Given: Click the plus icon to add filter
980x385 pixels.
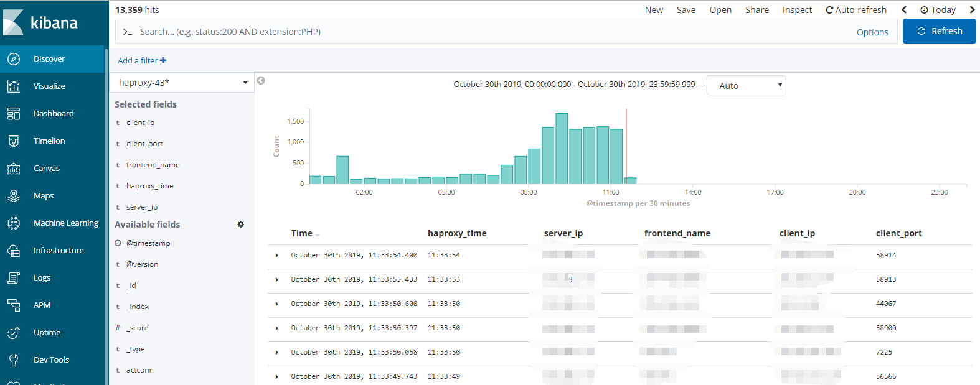Looking at the screenshot, I should click(163, 60).
